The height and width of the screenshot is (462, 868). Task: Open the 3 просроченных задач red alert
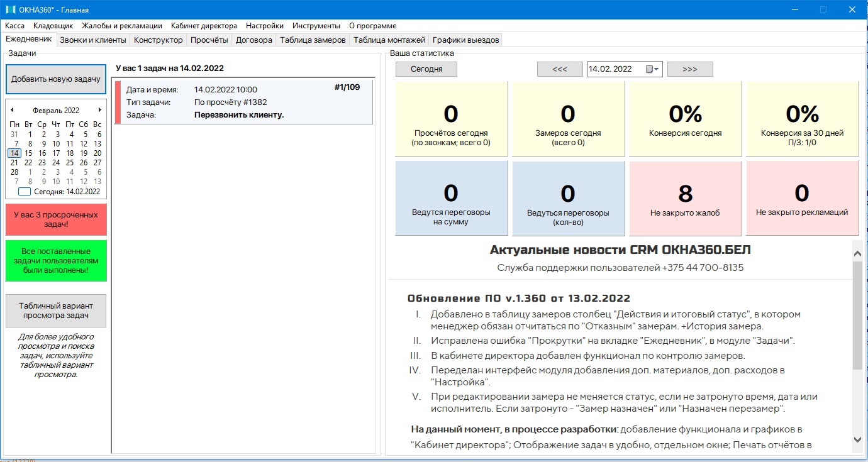[x=56, y=219]
